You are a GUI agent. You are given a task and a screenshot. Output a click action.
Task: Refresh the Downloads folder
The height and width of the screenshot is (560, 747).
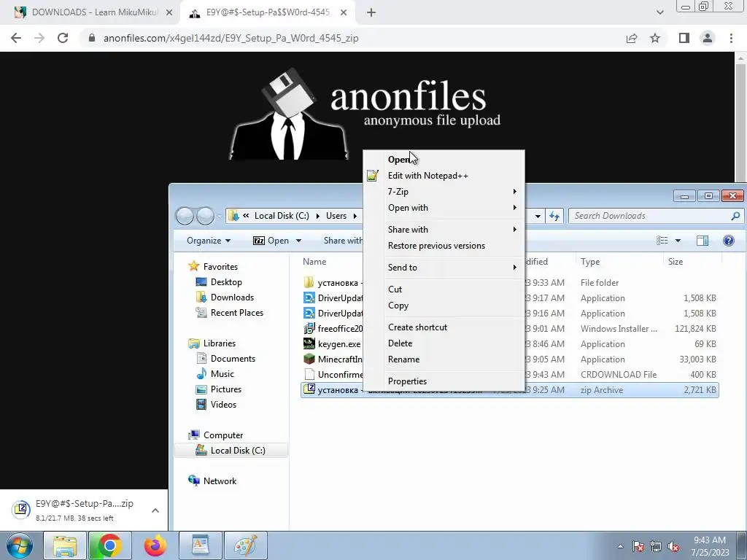point(554,216)
